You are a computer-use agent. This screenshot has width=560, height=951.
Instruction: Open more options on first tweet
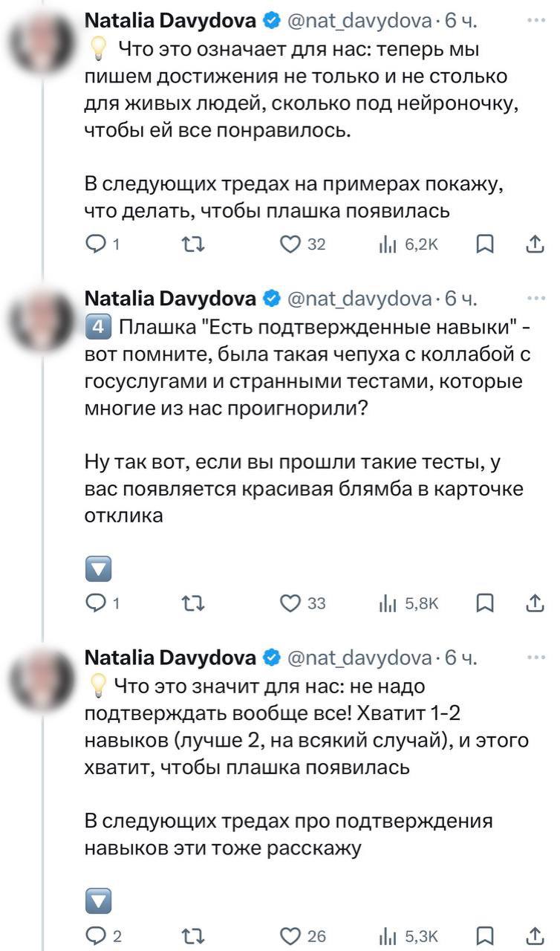point(535,22)
